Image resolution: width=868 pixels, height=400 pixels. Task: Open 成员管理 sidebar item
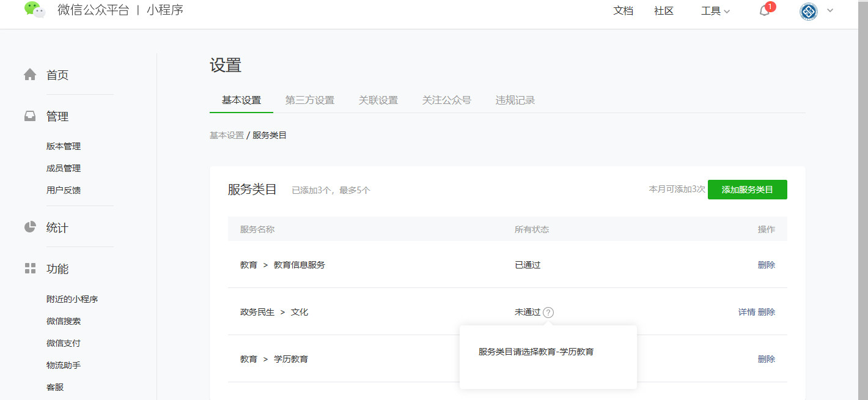[x=64, y=168]
